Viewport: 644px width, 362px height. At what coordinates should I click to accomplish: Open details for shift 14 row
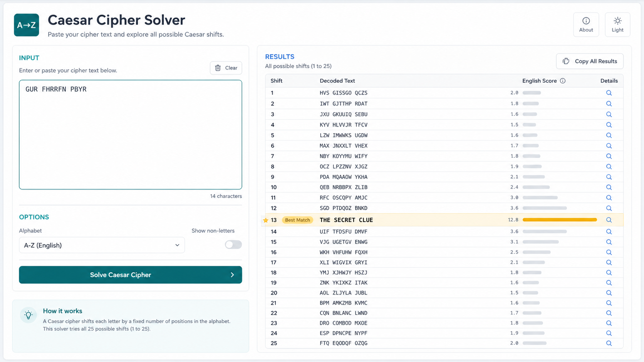[x=609, y=232]
